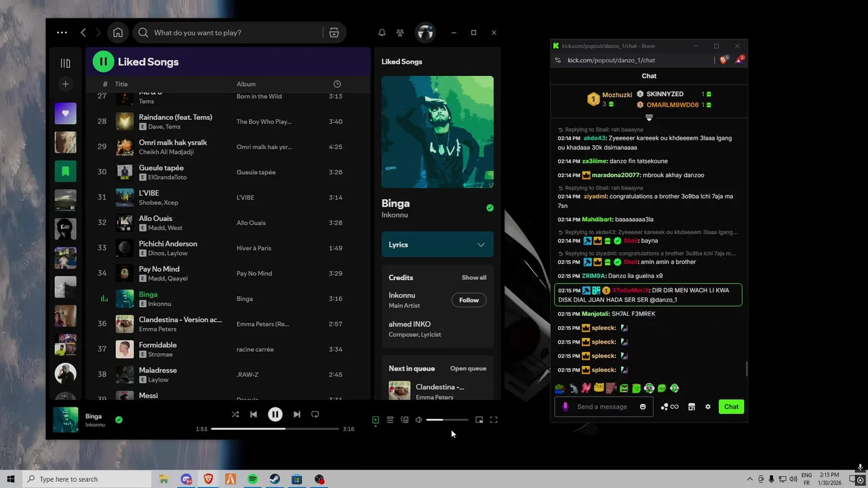The image size is (868, 488).
Task: Go back with Spotify's left arrow
Action: (x=83, y=33)
